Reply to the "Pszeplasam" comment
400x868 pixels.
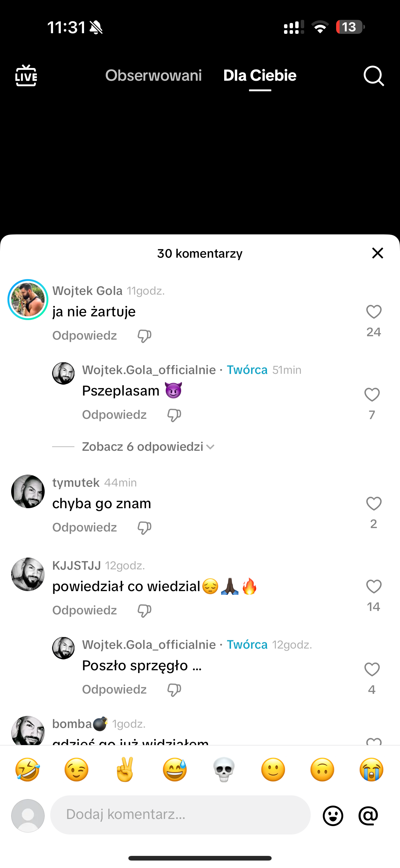tap(114, 415)
